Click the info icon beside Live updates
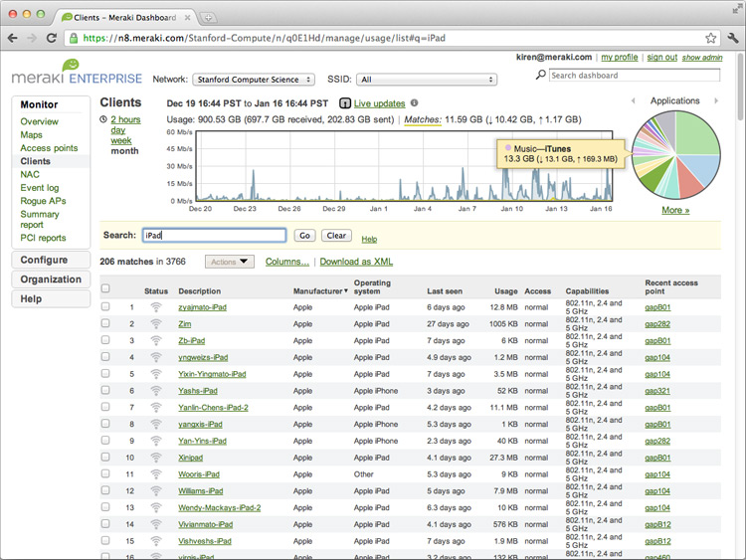 click(415, 102)
